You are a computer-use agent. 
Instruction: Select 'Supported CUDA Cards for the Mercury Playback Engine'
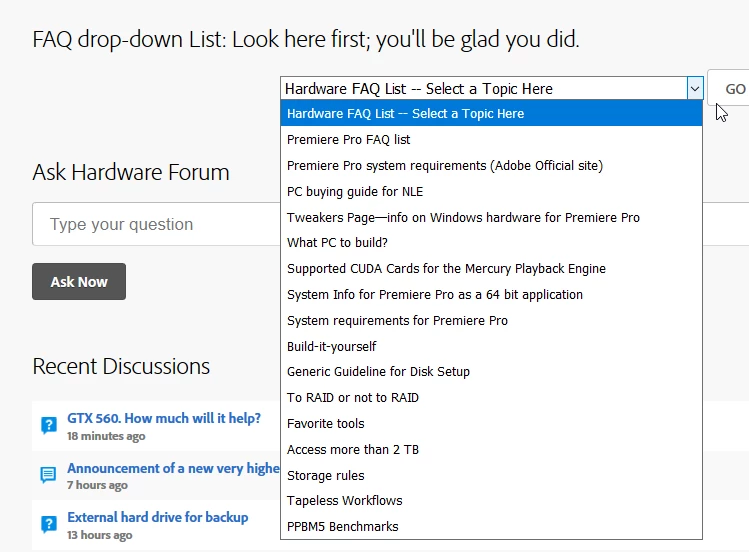click(492, 268)
